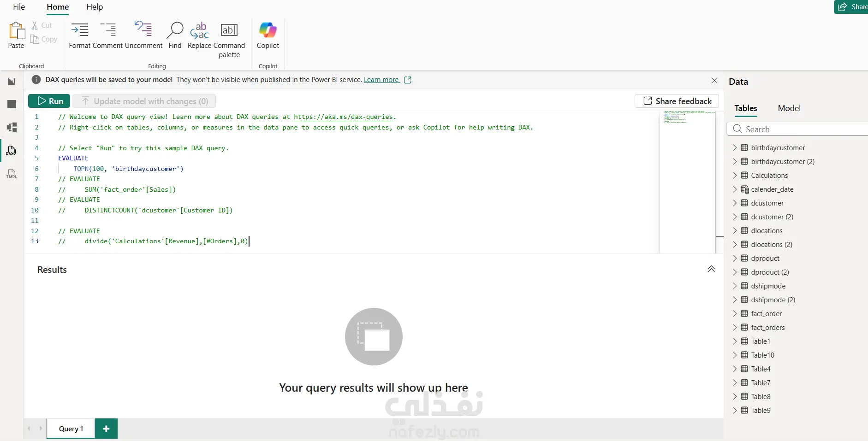Expand the birthdaycustomer (2) table

(x=735, y=161)
